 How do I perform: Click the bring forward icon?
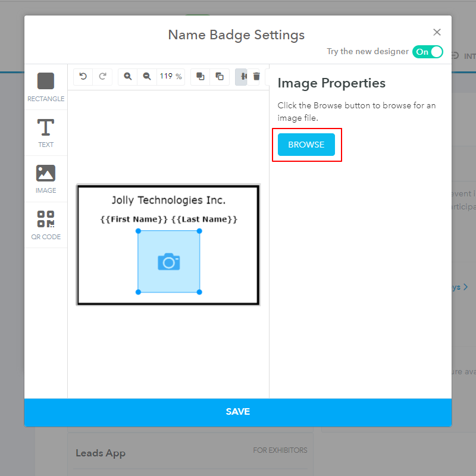tap(200, 76)
